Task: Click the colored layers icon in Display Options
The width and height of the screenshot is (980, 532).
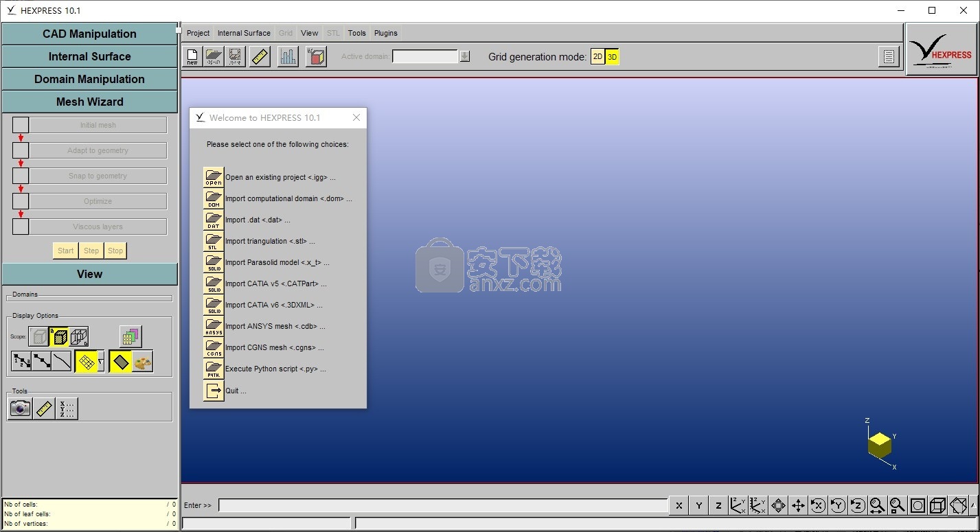Action: click(130, 336)
